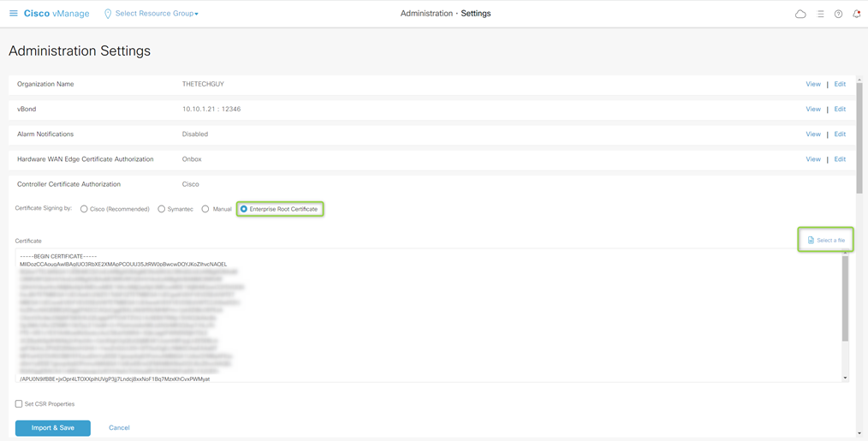
Task: Select Enterprise Root Certificate option
Action: (244, 209)
